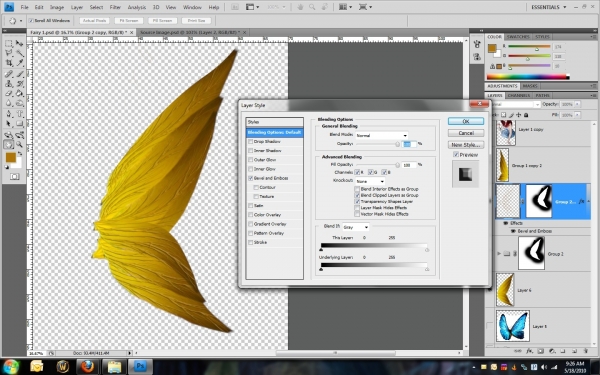Select the History Brush tool
The width and height of the screenshot is (600, 375).
click(x=20, y=84)
